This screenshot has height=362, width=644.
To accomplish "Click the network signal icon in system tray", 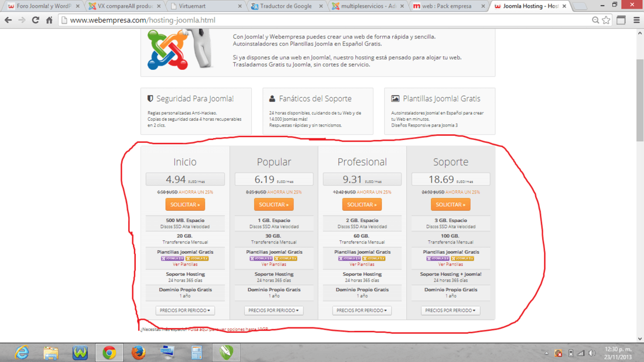I will pyautogui.click(x=580, y=353).
